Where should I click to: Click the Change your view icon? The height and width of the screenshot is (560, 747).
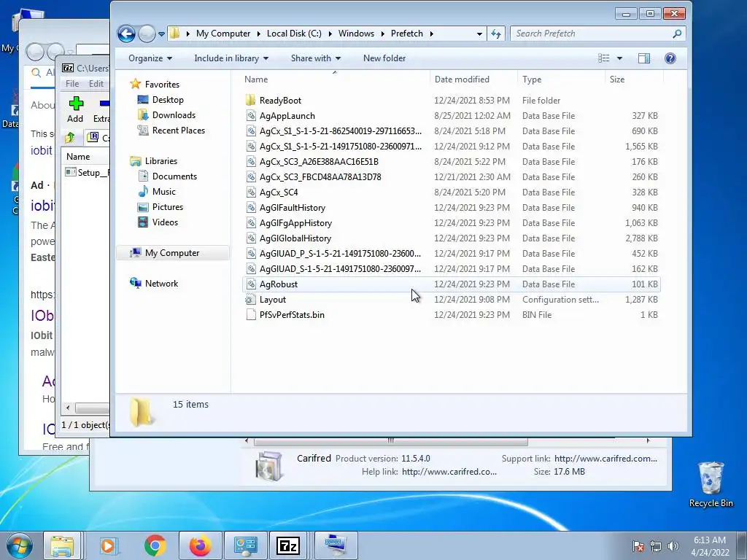click(603, 58)
